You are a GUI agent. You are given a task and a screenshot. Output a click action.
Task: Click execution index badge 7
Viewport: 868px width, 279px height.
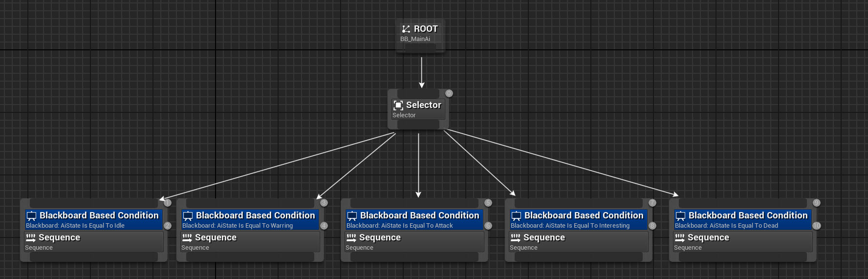point(652,203)
